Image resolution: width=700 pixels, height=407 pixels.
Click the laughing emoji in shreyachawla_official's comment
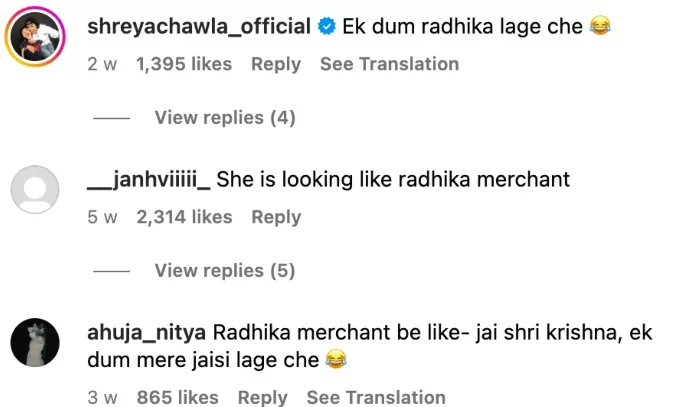pyautogui.click(x=600, y=25)
